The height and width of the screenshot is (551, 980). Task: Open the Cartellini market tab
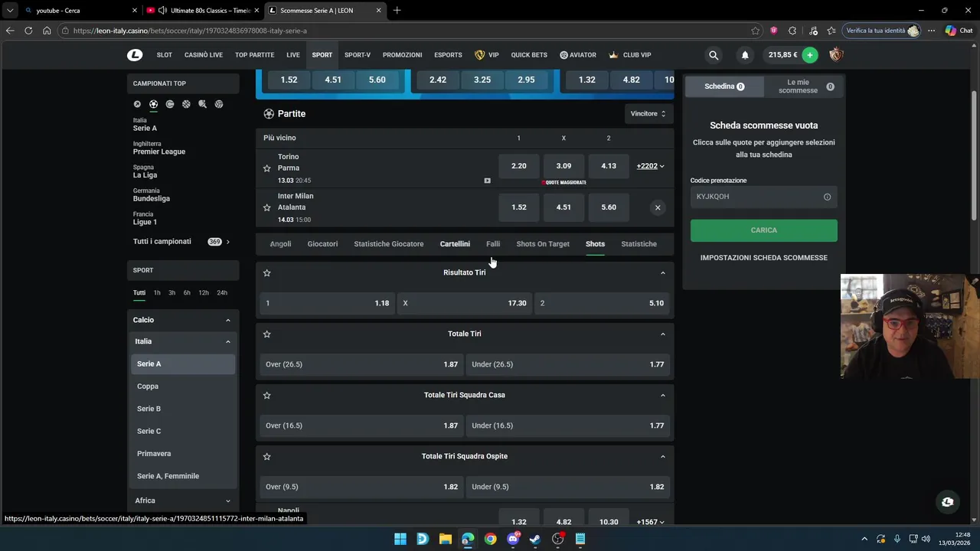click(x=455, y=244)
